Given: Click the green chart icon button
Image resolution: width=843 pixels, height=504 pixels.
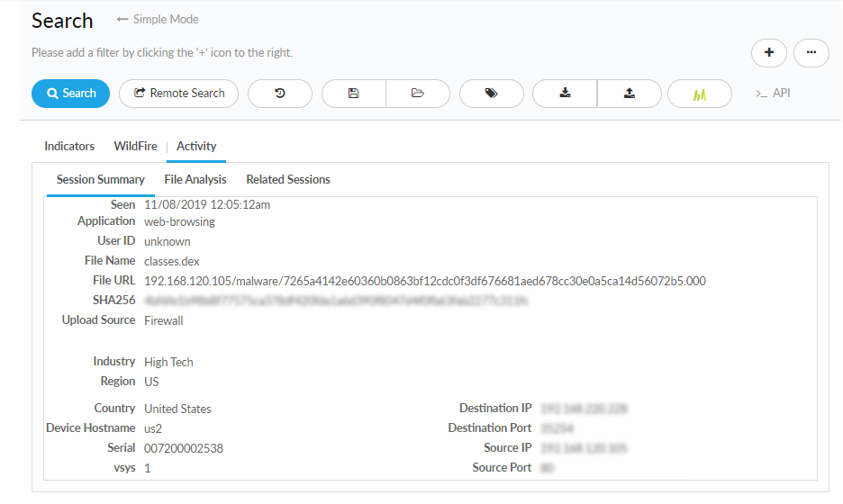Looking at the screenshot, I should (x=700, y=94).
